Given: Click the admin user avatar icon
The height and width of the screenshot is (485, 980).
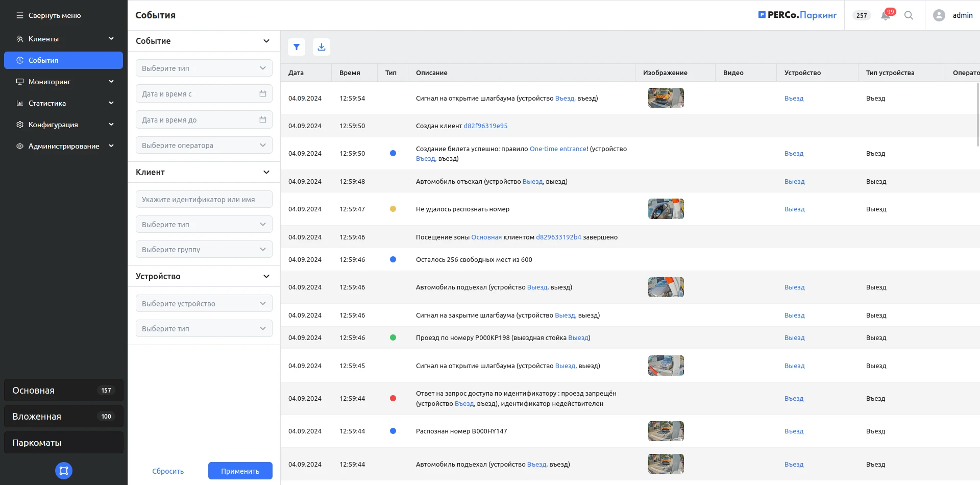Looking at the screenshot, I should pyautogui.click(x=939, y=15).
